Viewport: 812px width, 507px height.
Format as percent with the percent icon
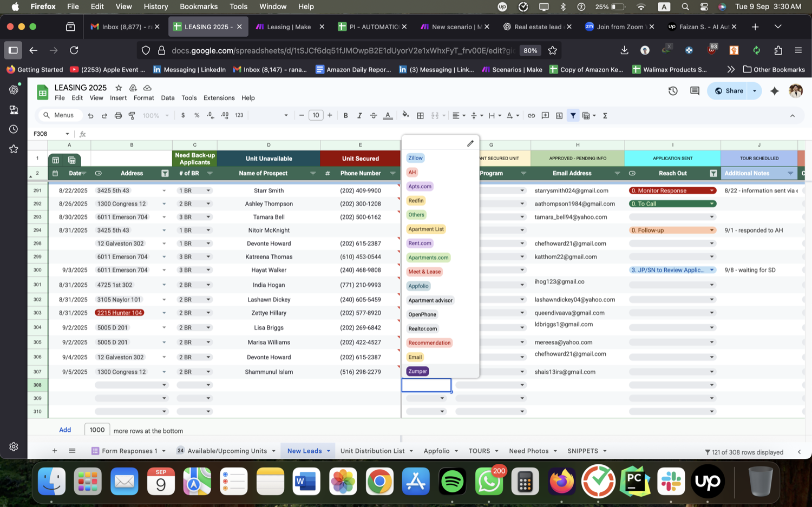[x=197, y=115]
